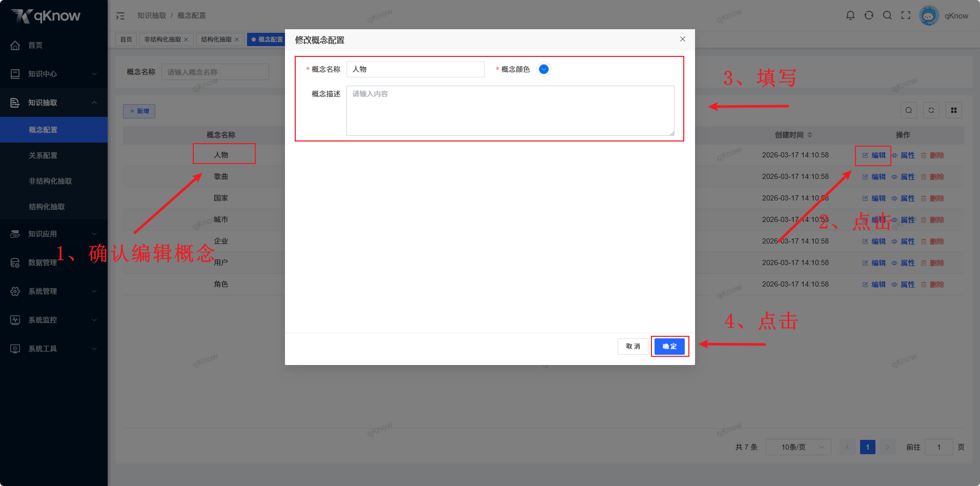Screen dimensions: 980x486
Task: Click the notification bell icon
Action: point(850,15)
